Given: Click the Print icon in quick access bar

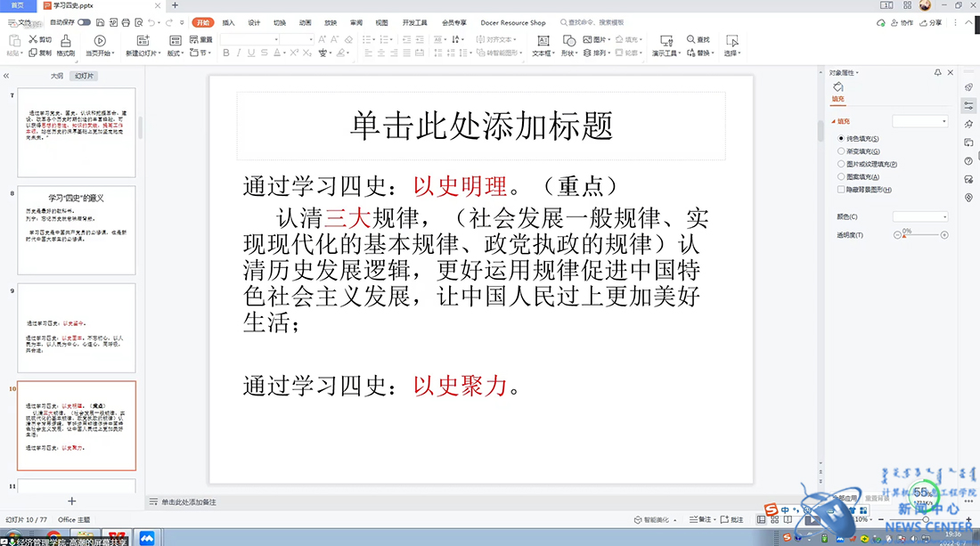Looking at the screenshot, I should point(126,22).
